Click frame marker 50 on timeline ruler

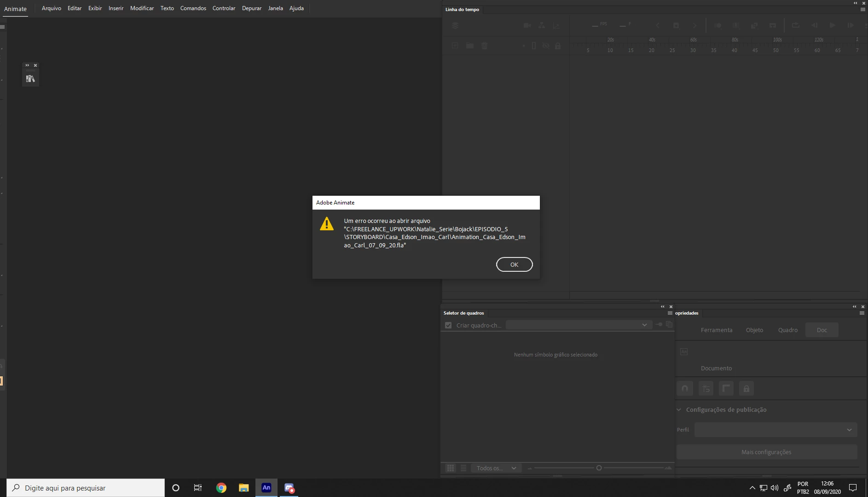[x=776, y=50]
